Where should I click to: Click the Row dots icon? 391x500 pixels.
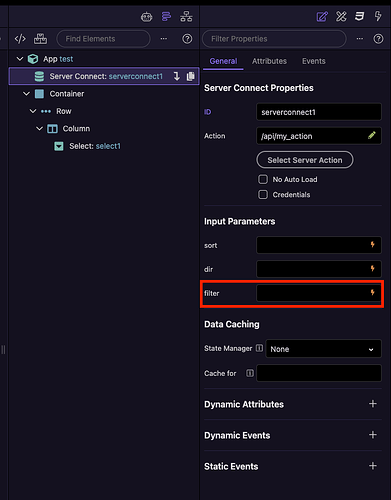pos(46,111)
